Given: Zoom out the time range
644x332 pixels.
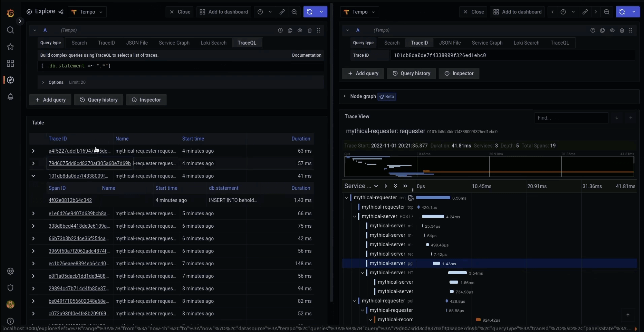Looking at the screenshot, I should (294, 12).
